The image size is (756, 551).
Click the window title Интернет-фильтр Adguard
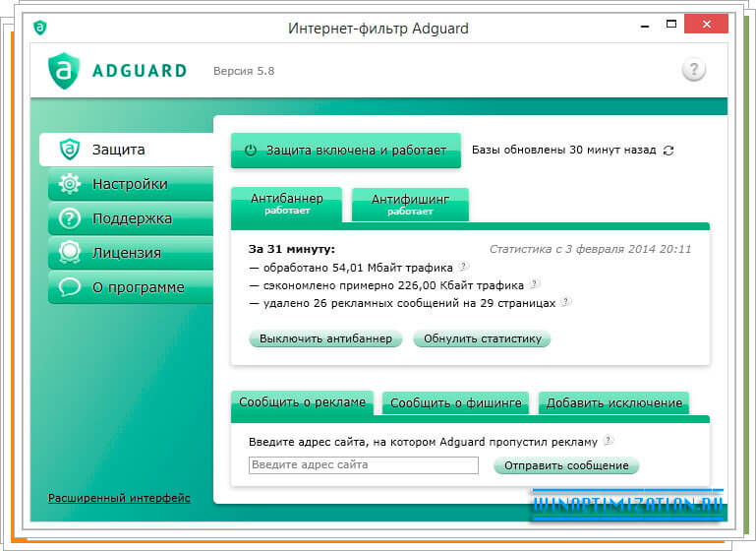point(378,28)
